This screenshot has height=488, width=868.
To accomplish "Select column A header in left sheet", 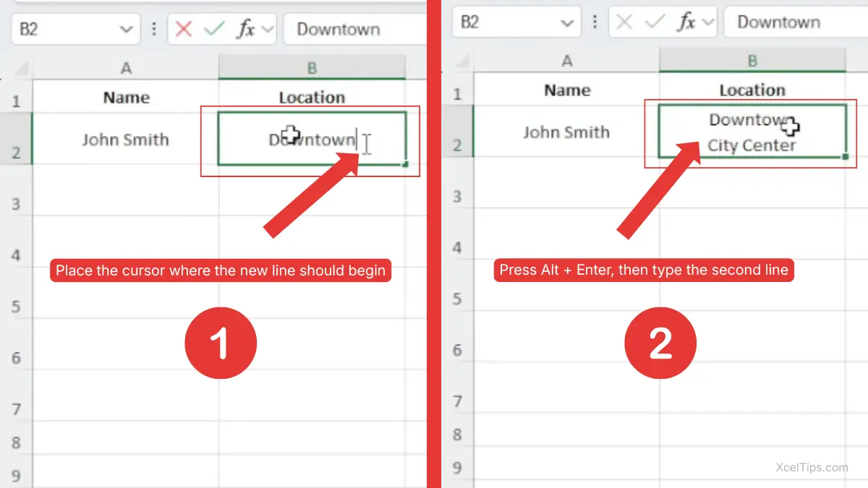I will tap(126, 68).
